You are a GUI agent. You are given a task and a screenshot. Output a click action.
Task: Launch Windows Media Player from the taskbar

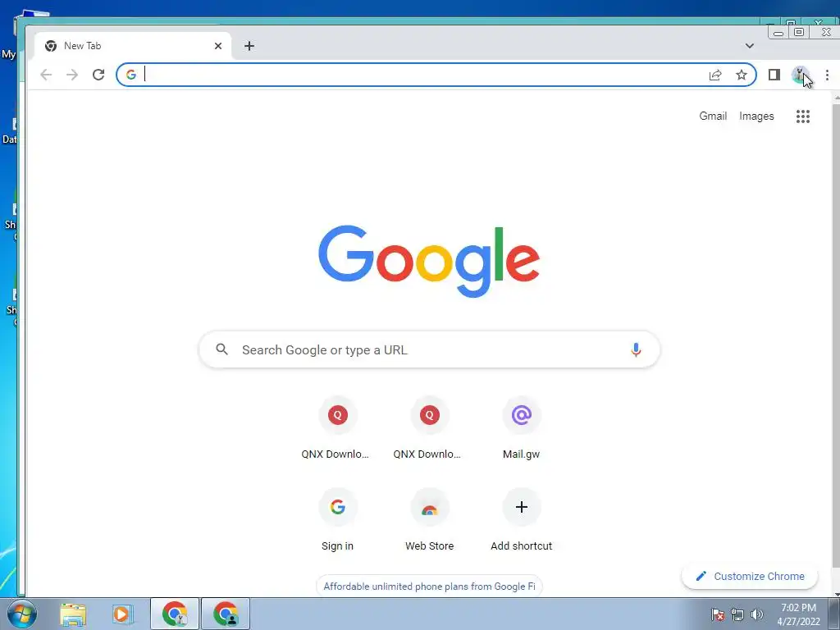[x=122, y=614]
